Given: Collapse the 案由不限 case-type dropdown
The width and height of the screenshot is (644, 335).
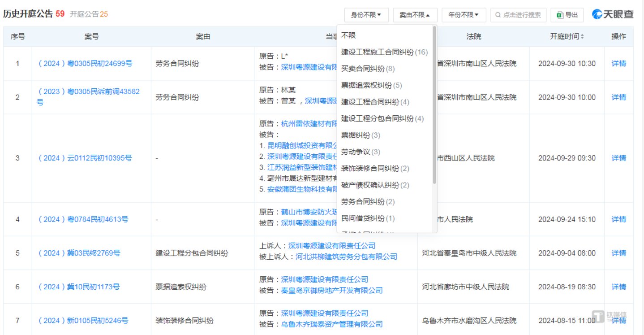Looking at the screenshot, I should click(x=415, y=15).
